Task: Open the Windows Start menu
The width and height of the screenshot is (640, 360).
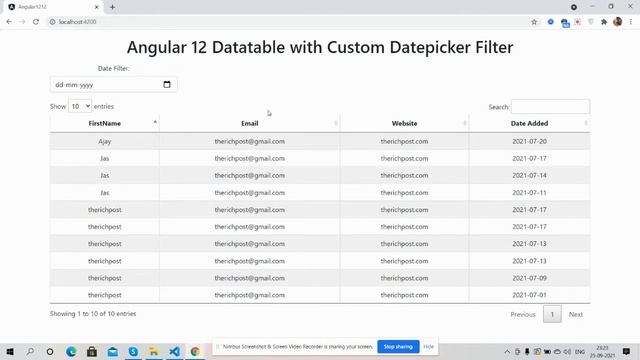Action: pos(10,351)
